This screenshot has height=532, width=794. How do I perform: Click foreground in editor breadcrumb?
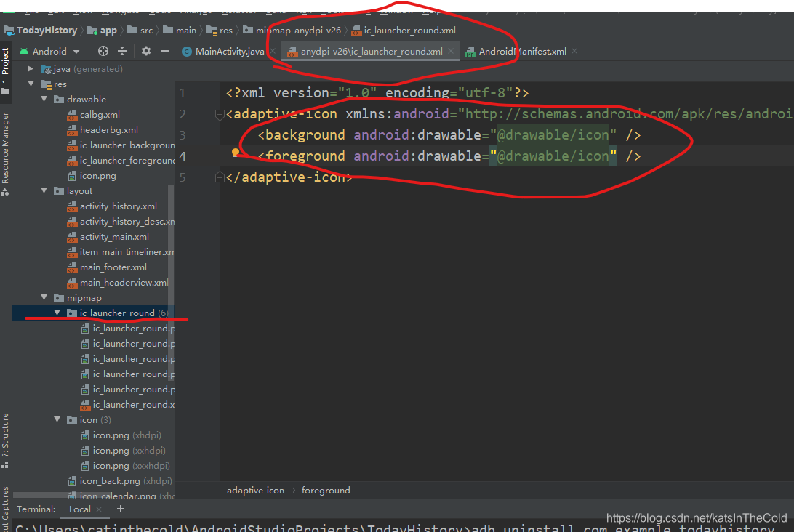tap(326, 490)
